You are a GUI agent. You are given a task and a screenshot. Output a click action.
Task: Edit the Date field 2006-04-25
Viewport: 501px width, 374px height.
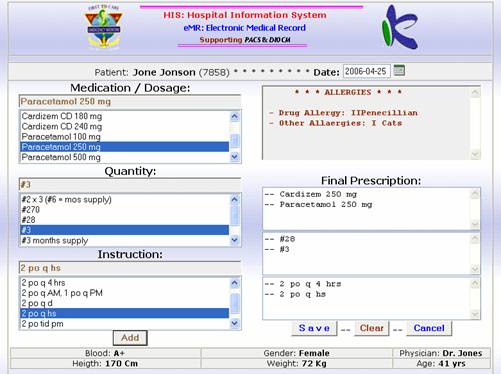366,71
